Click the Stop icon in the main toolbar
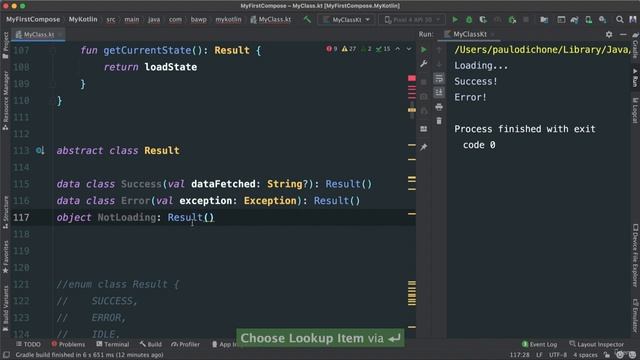The height and width of the screenshot is (360, 640). 526,19
